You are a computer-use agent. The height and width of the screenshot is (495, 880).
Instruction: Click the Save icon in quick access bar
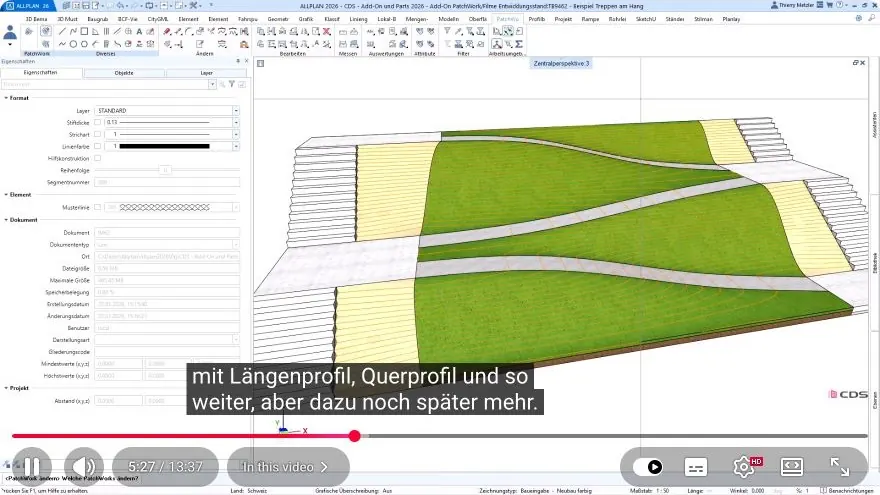pos(86,6)
